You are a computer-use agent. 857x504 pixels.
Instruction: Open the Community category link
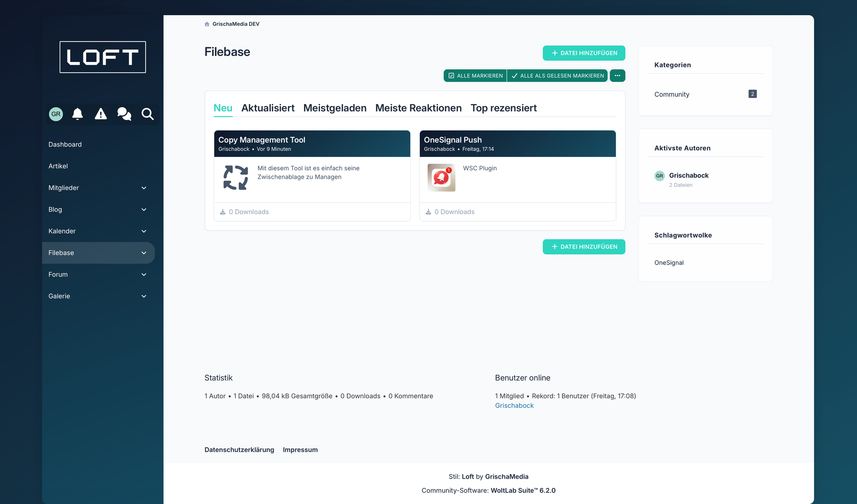click(672, 95)
